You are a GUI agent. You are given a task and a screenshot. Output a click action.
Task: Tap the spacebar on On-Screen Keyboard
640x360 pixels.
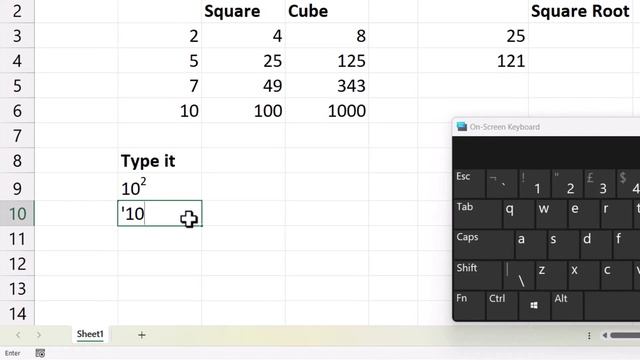coord(612,305)
